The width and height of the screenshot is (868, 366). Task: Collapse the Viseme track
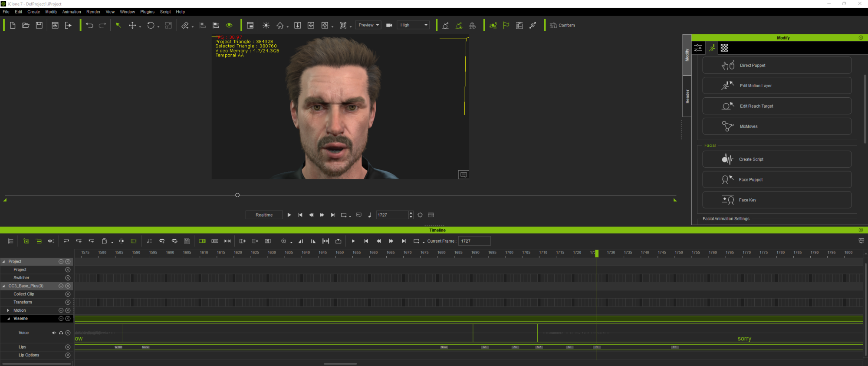[8, 319]
